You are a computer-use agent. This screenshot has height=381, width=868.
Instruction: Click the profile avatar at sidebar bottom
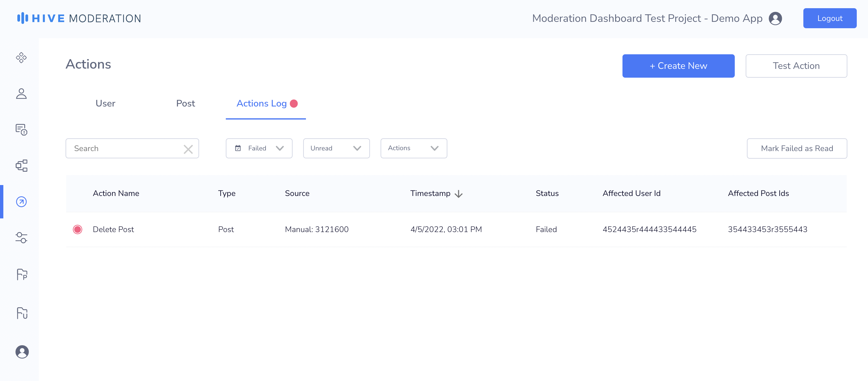tap(22, 352)
